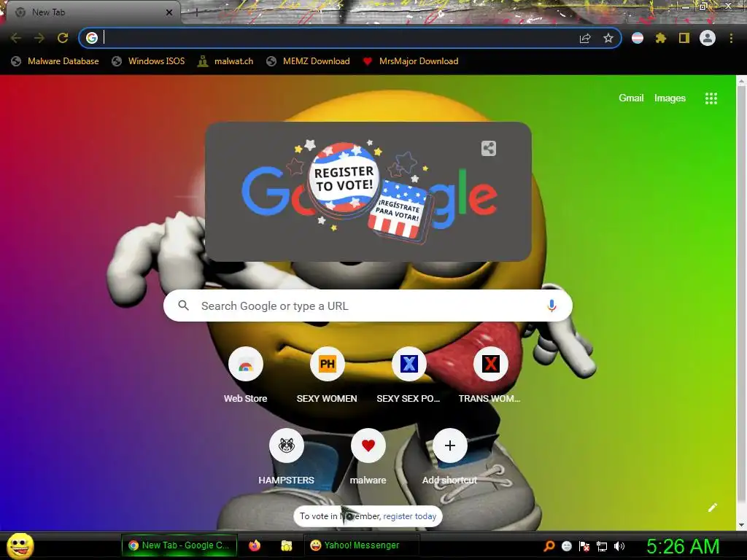
Task: Open the network tray icon
Action: pos(602,546)
